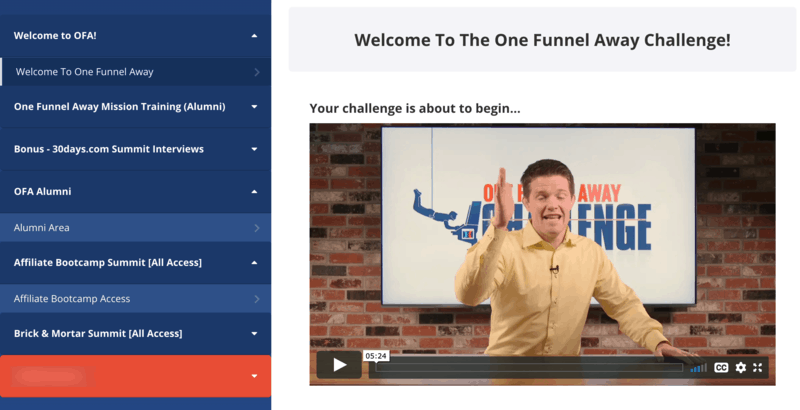The width and height of the screenshot is (800, 410).
Task: Open Affiliate Bootcamp Access link
Action: [x=135, y=299]
